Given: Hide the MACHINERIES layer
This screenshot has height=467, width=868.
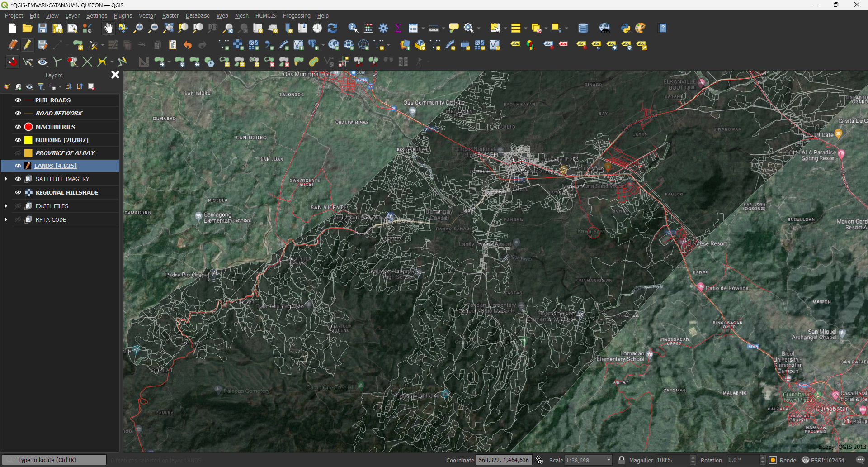Looking at the screenshot, I should pyautogui.click(x=18, y=127).
